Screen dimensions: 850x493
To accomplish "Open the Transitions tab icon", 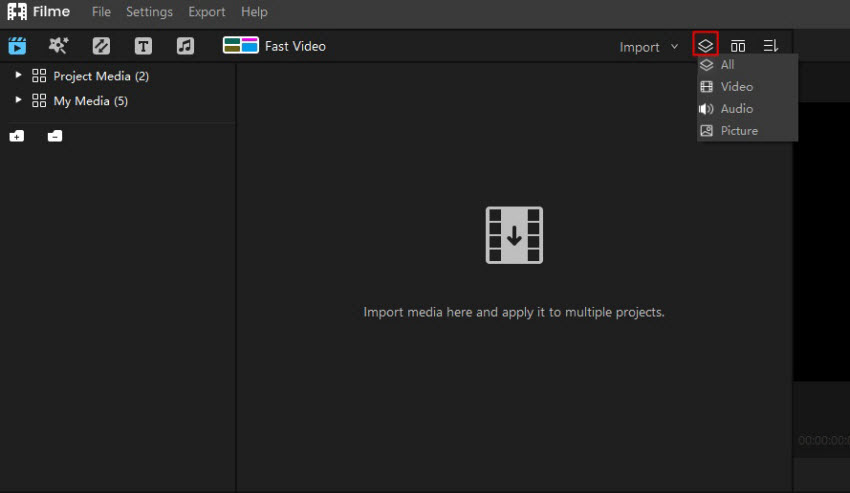I will coord(101,46).
